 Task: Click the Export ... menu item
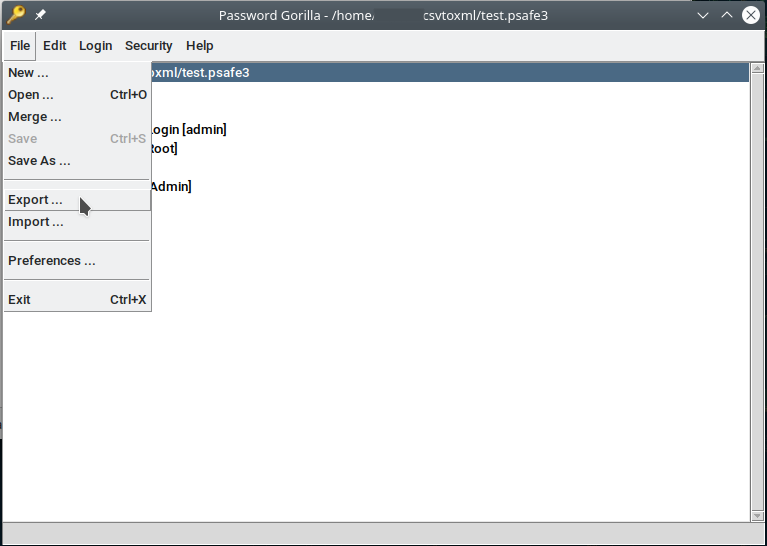click(x=77, y=200)
